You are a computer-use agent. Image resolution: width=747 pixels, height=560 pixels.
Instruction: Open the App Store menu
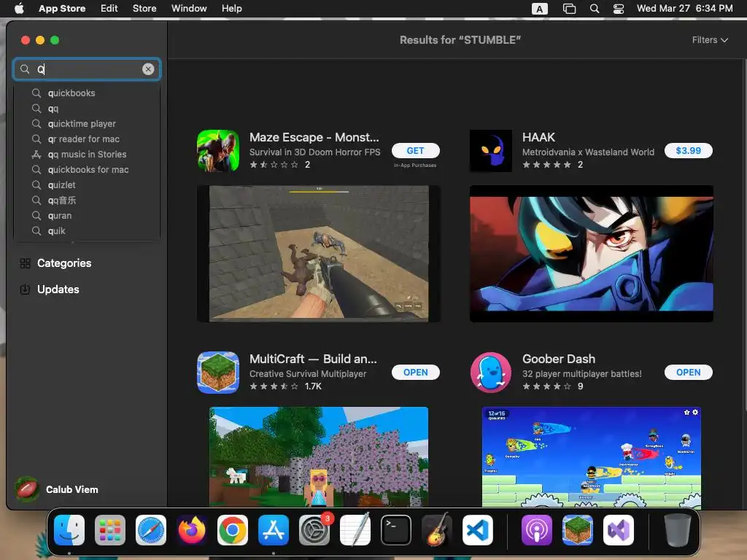[x=62, y=9]
